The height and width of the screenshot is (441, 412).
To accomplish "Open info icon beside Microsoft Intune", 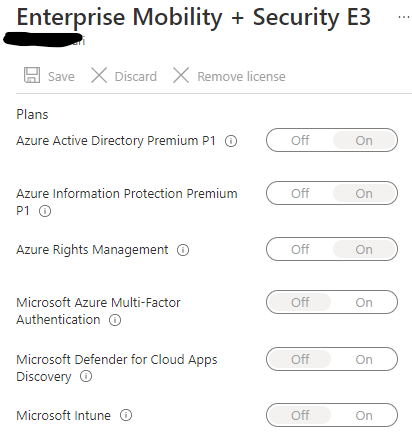I will (x=126, y=415).
